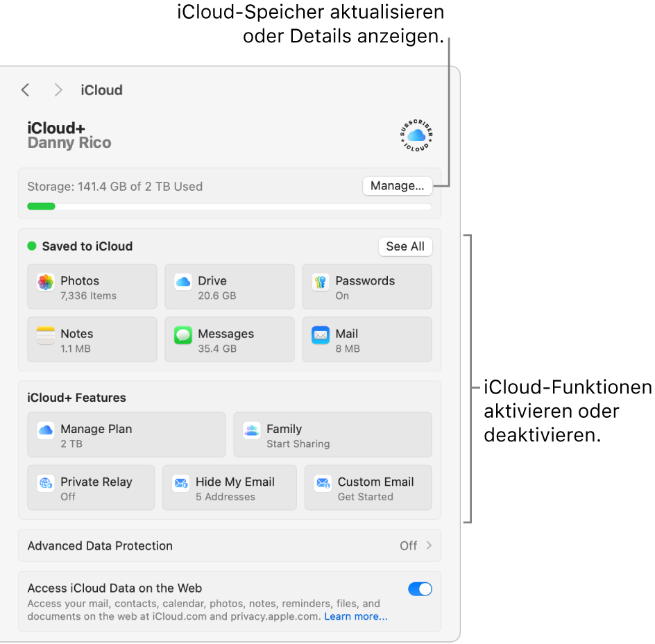This screenshot has width=655, height=644.
Task: Click the 'iCloud' window title
Action: tap(101, 90)
